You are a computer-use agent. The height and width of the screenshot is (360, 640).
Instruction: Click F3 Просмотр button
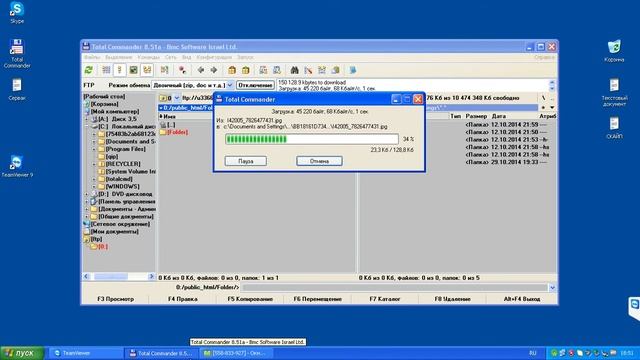coord(116,299)
